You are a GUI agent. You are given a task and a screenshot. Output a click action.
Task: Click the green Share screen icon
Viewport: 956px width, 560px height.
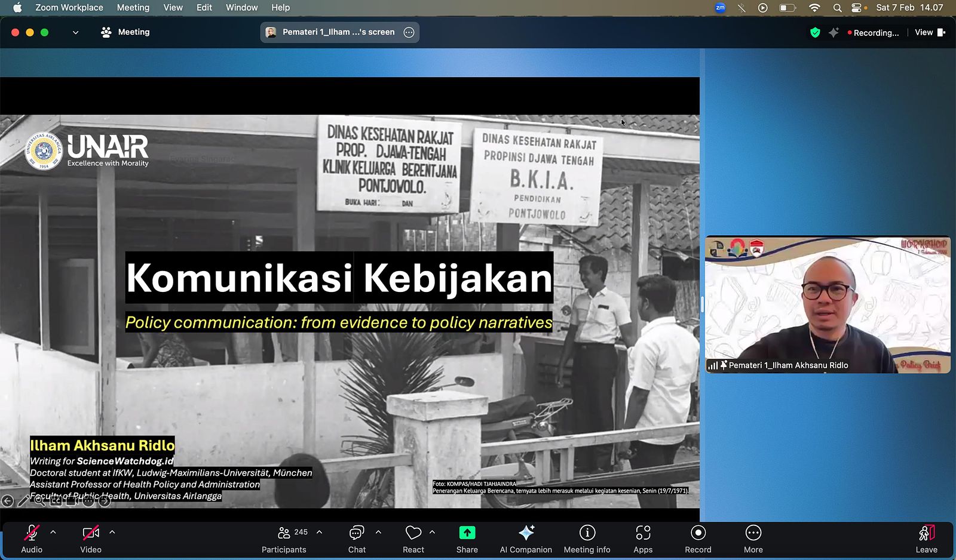(x=467, y=533)
